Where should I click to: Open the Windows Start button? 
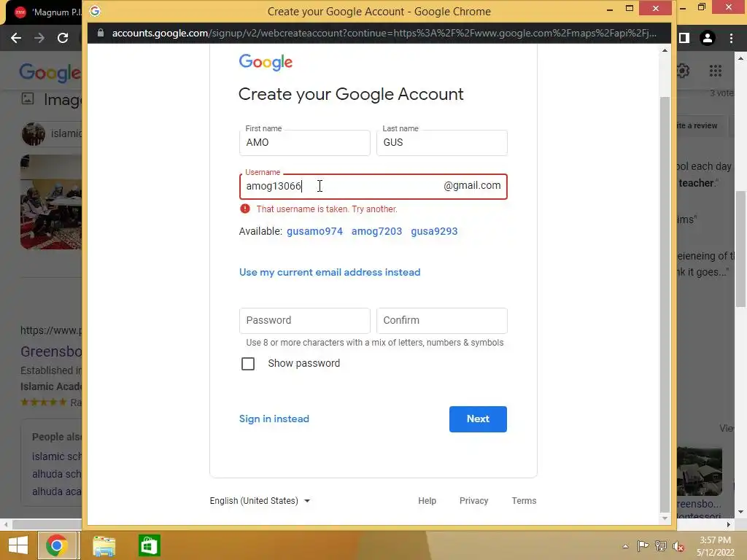(18, 545)
